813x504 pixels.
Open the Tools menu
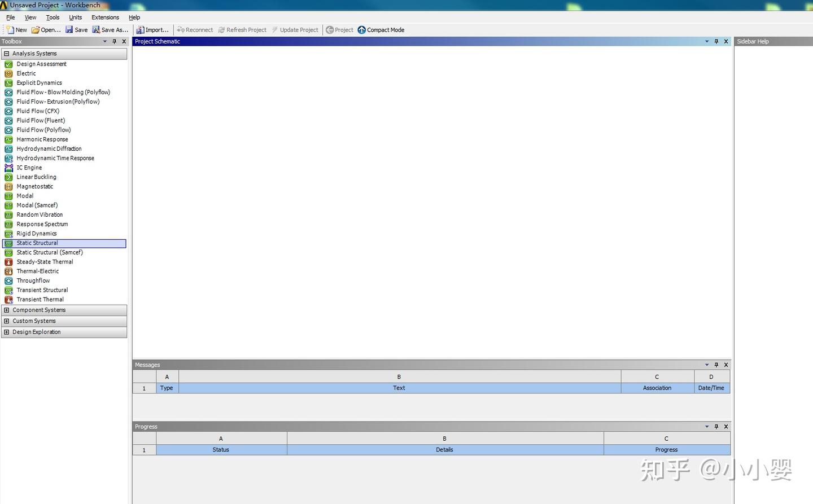pyautogui.click(x=53, y=17)
